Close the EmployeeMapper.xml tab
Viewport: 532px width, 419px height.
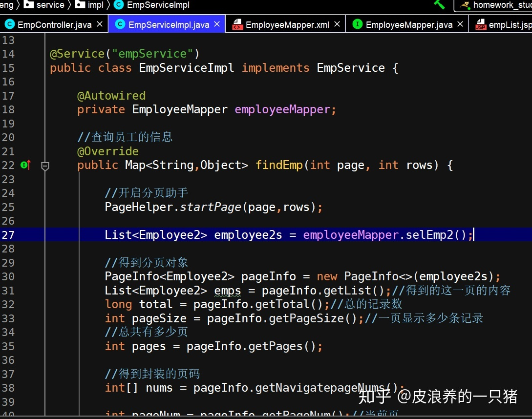tap(337, 24)
